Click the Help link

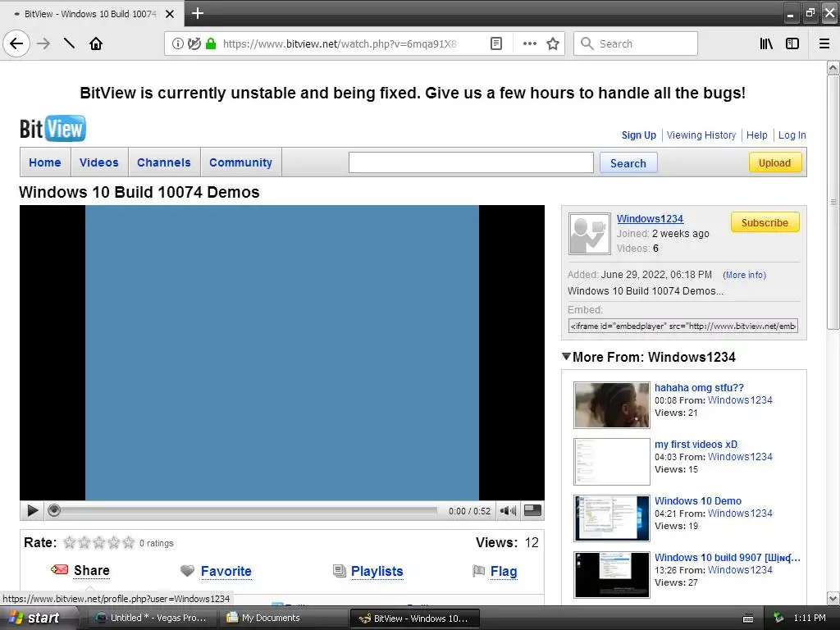757,135
